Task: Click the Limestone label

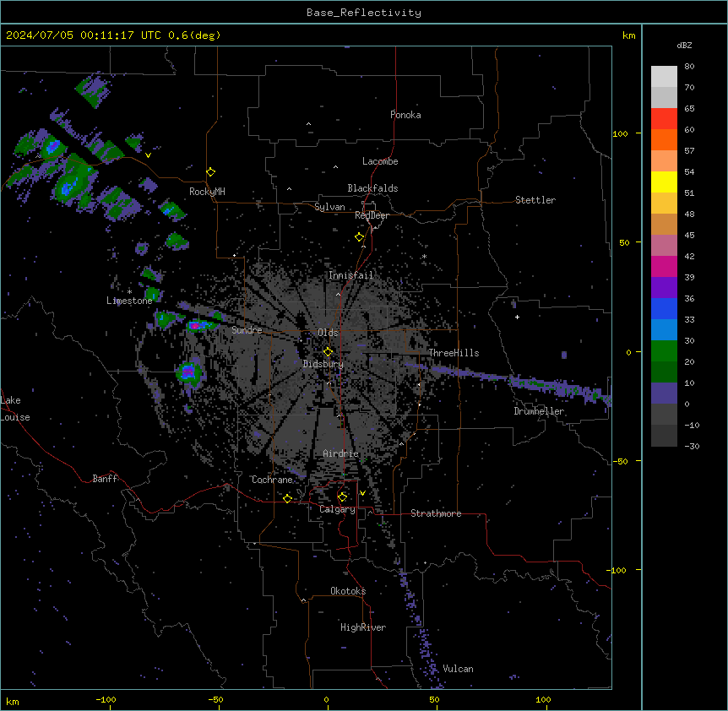Action: tap(129, 301)
